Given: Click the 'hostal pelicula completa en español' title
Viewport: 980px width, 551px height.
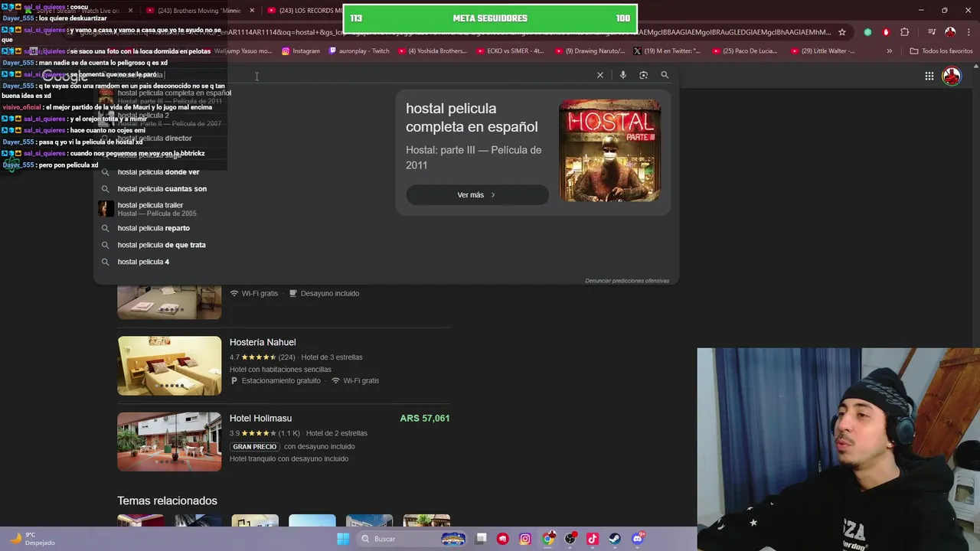Looking at the screenshot, I should pyautogui.click(x=472, y=118).
